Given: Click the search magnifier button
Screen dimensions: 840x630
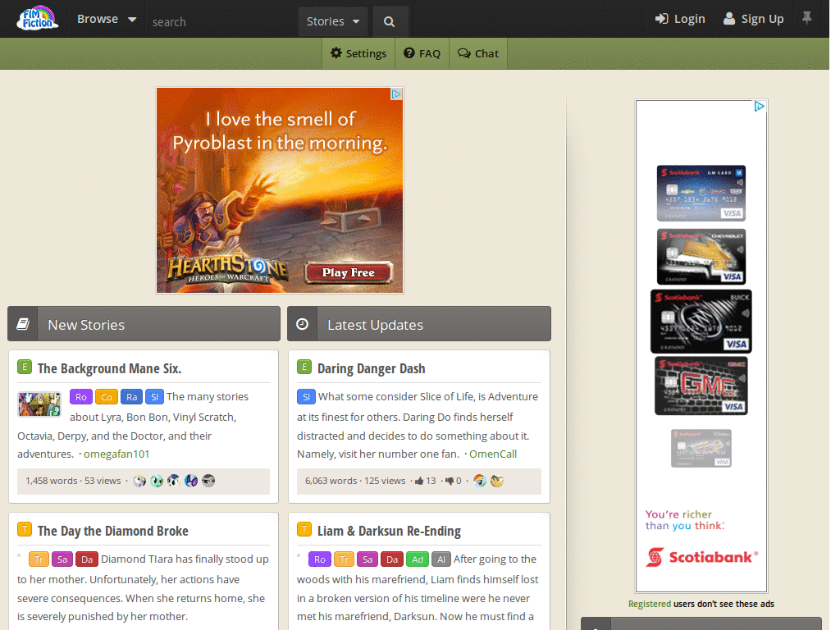Looking at the screenshot, I should [x=390, y=22].
